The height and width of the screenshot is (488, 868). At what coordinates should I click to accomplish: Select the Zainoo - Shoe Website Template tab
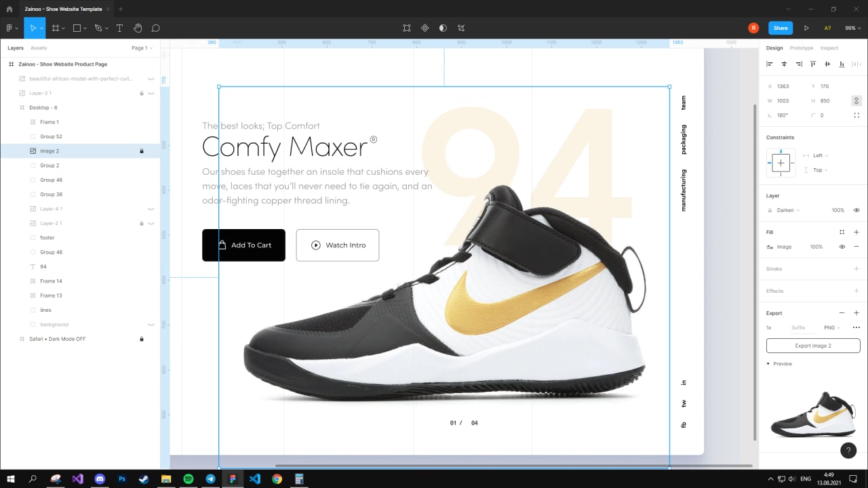point(64,9)
